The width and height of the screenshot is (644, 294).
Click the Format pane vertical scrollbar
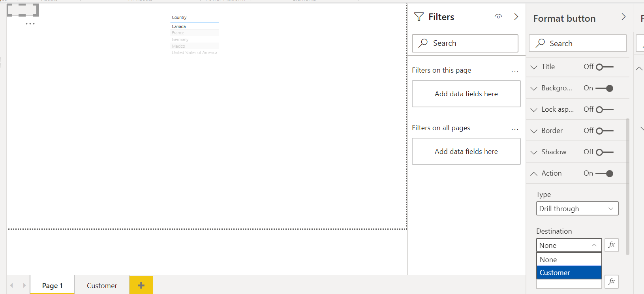628,186
